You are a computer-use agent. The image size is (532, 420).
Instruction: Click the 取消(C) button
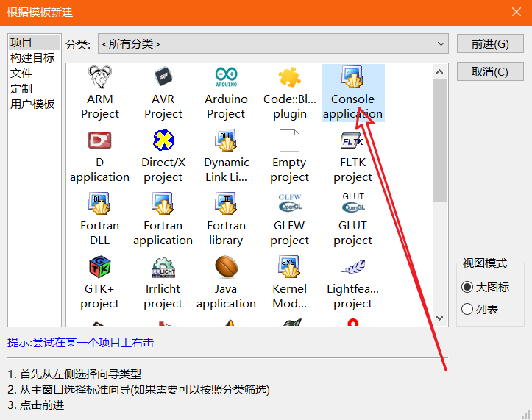[x=490, y=71]
